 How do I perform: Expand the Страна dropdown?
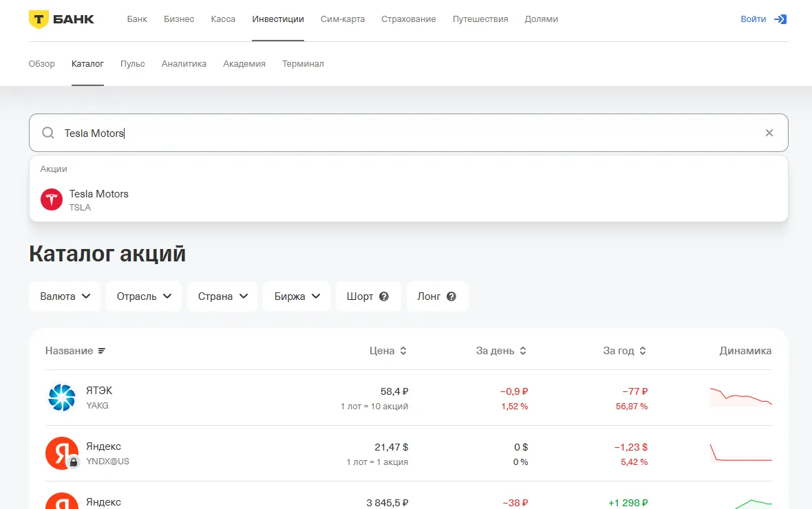[x=222, y=296]
